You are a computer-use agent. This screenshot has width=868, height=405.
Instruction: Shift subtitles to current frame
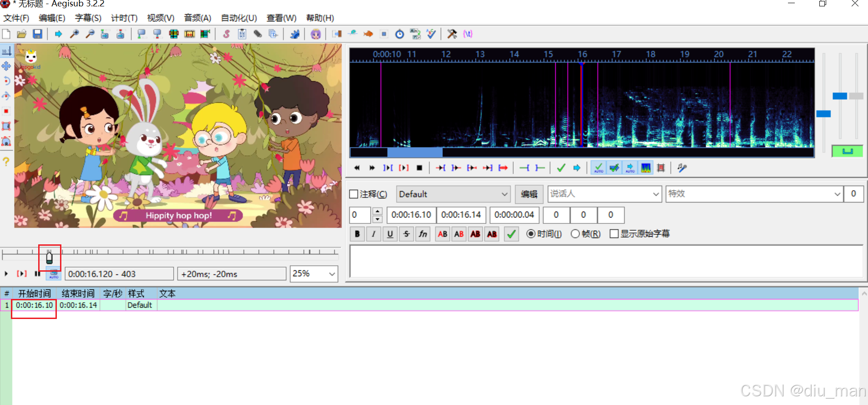(205, 34)
